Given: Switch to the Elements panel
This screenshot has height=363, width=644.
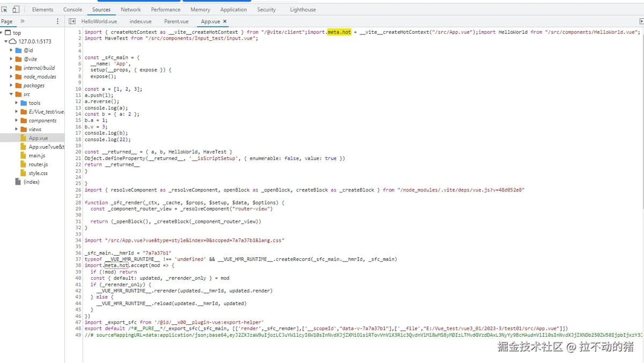Looking at the screenshot, I should pyautogui.click(x=42, y=9).
